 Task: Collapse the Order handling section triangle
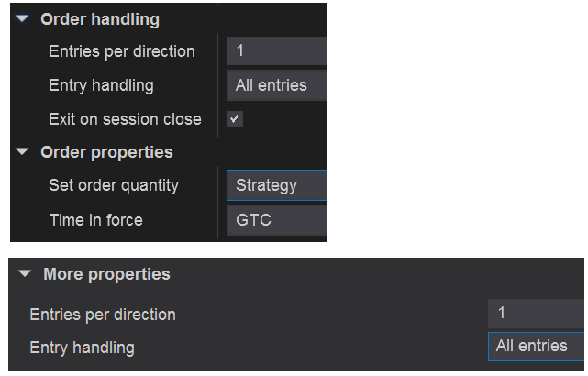[x=24, y=19]
